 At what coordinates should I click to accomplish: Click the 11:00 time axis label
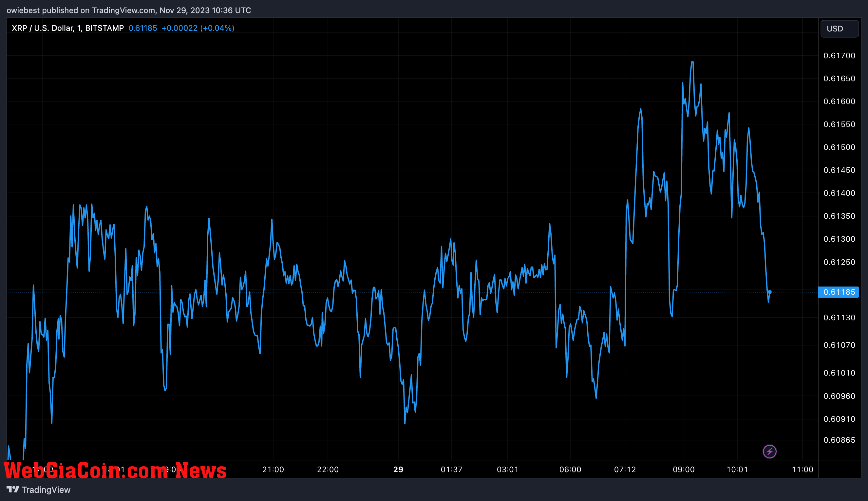[x=802, y=470]
